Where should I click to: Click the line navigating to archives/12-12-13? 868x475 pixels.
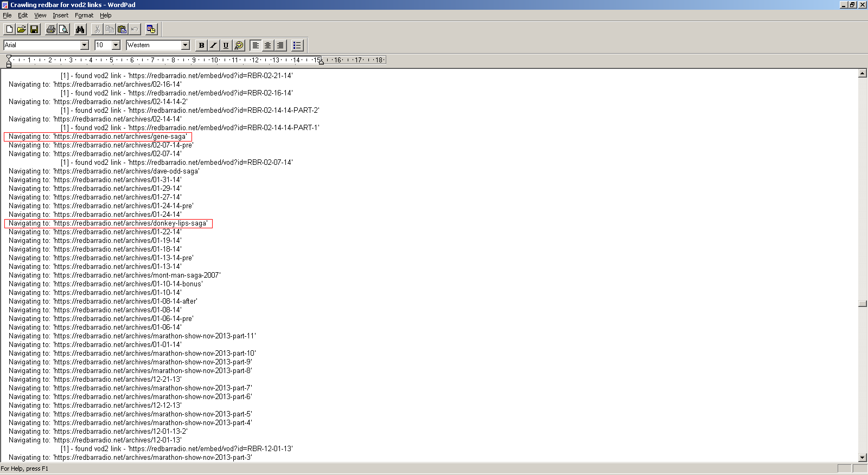click(95, 406)
